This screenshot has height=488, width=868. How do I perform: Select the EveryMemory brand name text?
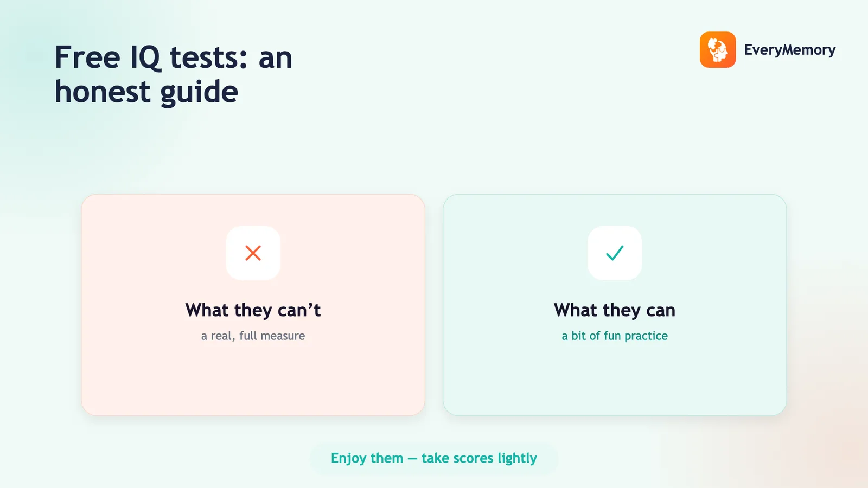[789, 50]
